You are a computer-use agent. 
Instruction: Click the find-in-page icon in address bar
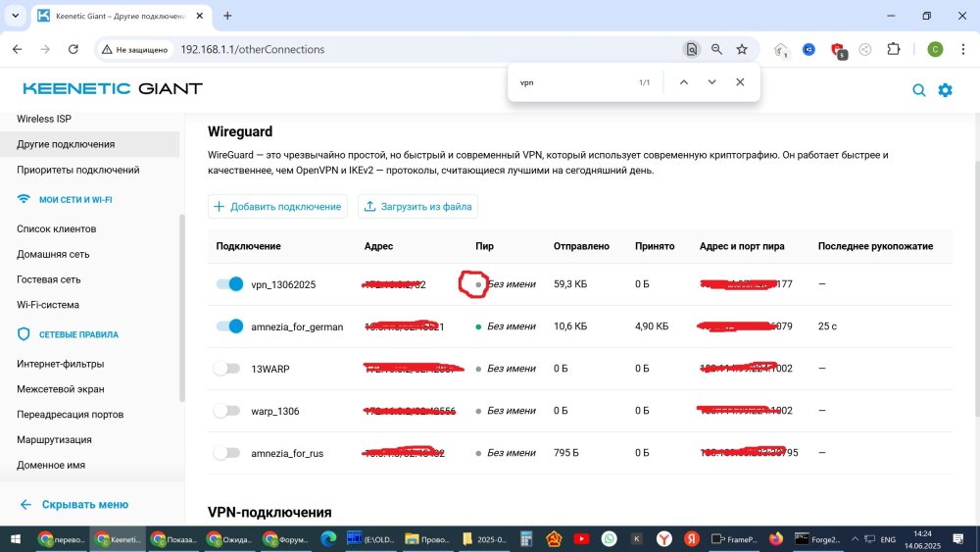tap(691, 49)
